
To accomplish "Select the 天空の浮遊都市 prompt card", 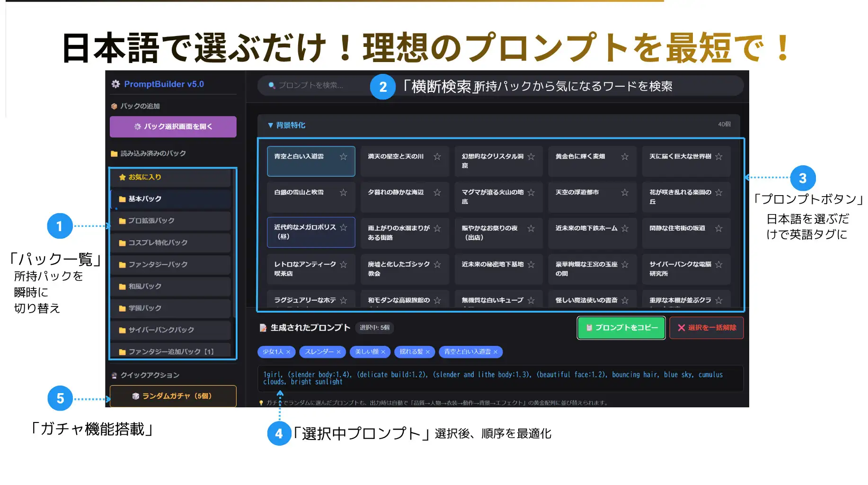I will [592, 197].
